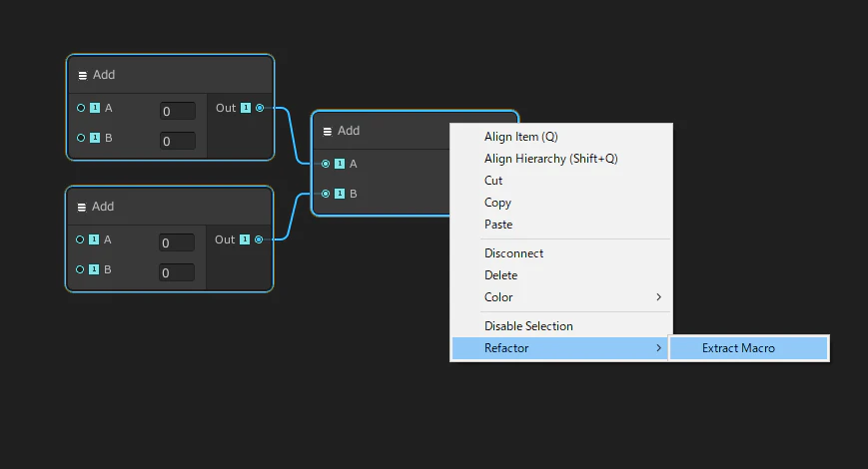Click type badge beside B in bottom-left Add node
This screenshot has height=469, width=868.
point(94,269)
